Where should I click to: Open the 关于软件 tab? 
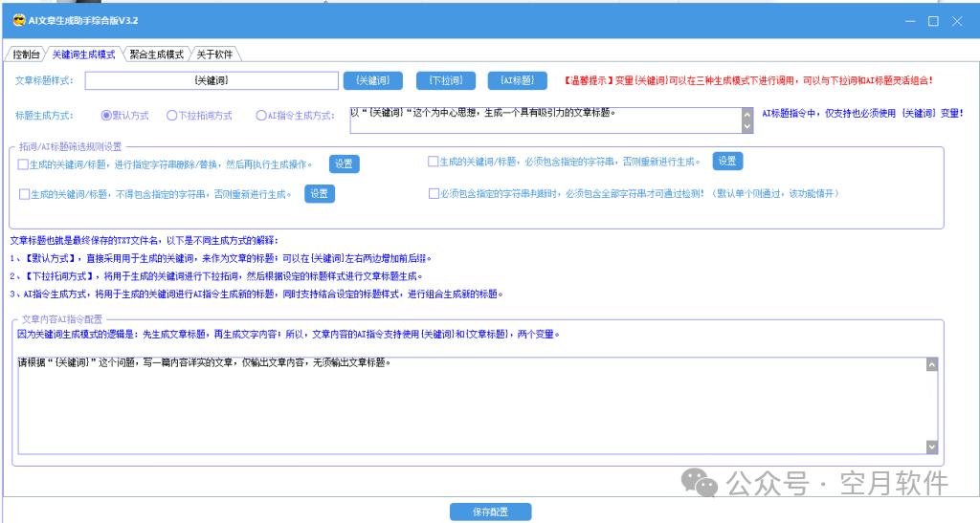click(214, 54)
